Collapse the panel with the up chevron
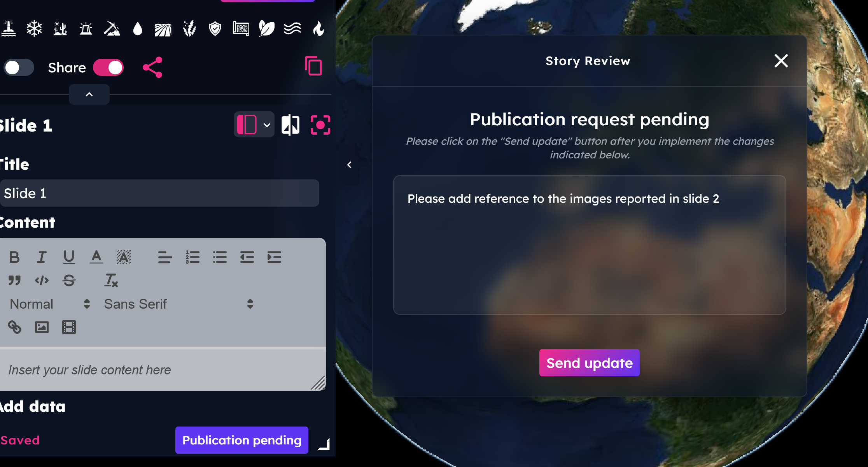Screen dimensions: 868x467 89,95
